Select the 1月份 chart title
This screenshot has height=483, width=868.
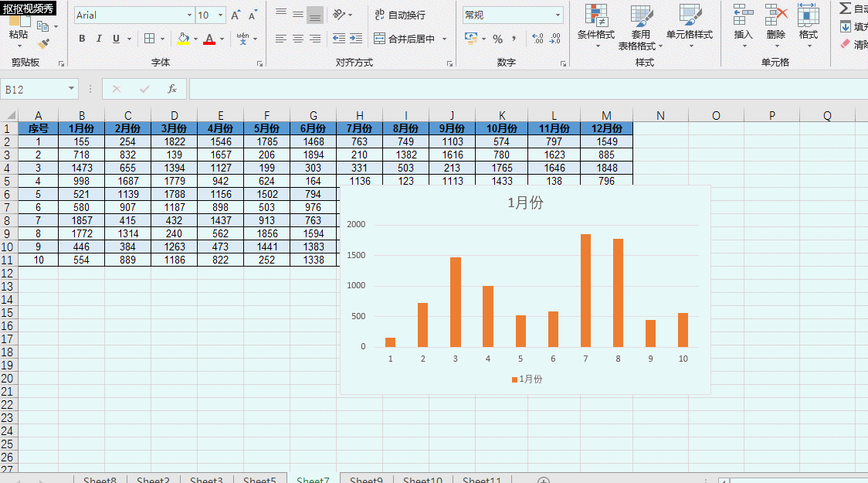pyautogui.click(x=525, y=202)
